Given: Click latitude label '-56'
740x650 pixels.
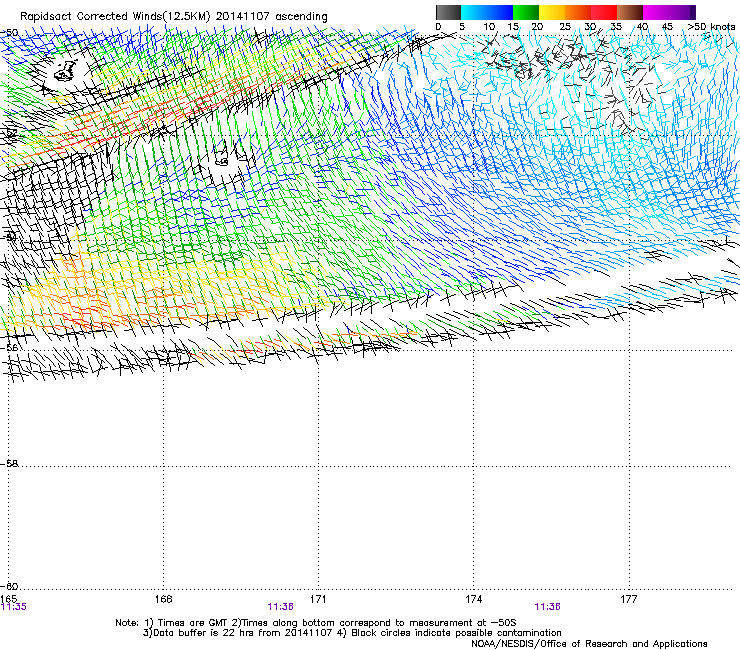Looking at the screenshot, I should pyautogui.click(x=9, y=348).
